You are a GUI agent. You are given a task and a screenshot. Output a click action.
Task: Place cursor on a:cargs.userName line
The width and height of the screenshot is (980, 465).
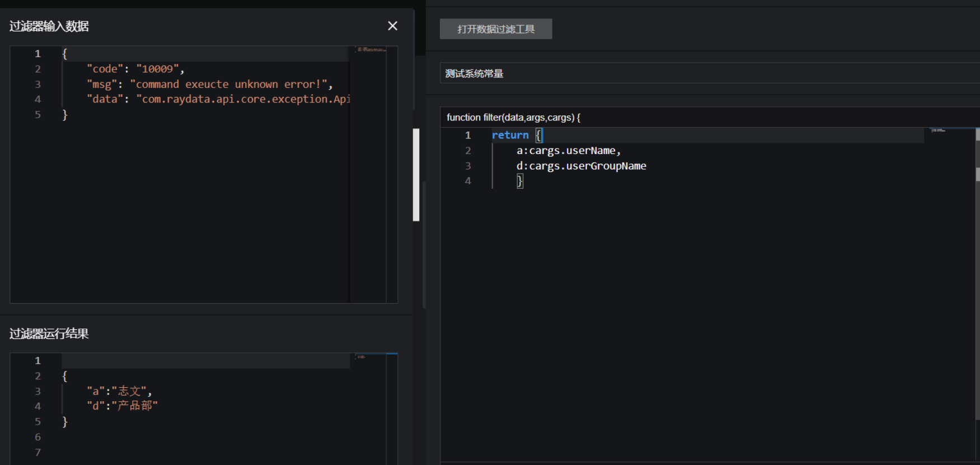click(568, 151)
